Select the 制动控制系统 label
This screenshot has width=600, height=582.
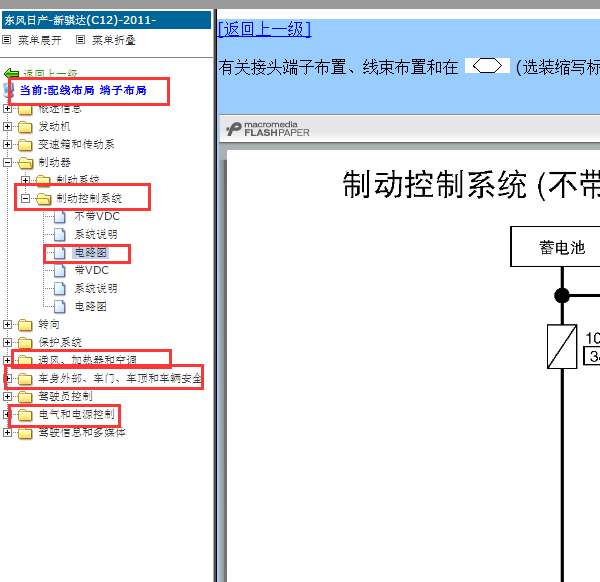(89, 198)
